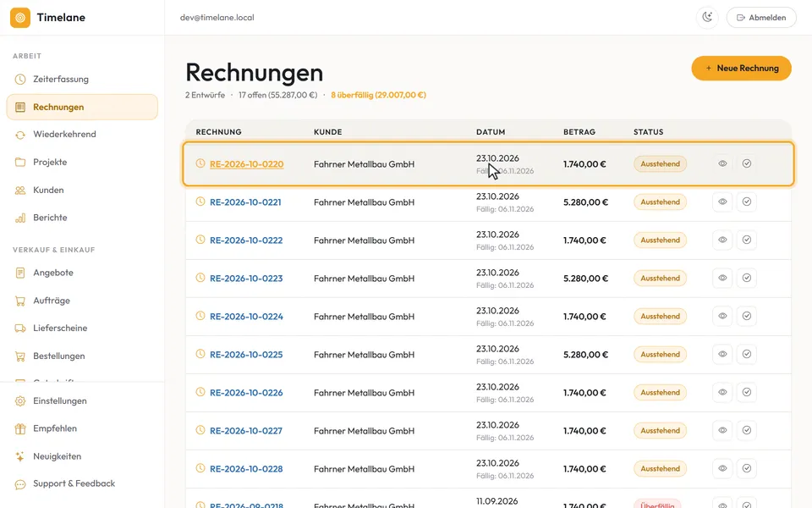Click the '17 offen (55.287,00 €)' summary
Viewport: 812px width, 508px height.
278,96
